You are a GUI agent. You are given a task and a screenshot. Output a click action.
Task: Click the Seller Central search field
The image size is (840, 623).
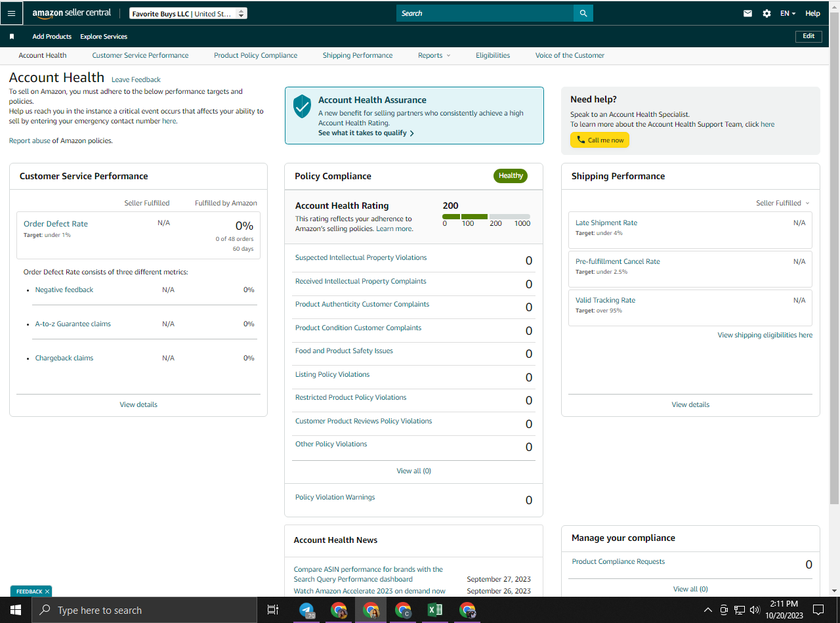pos(485,13)
